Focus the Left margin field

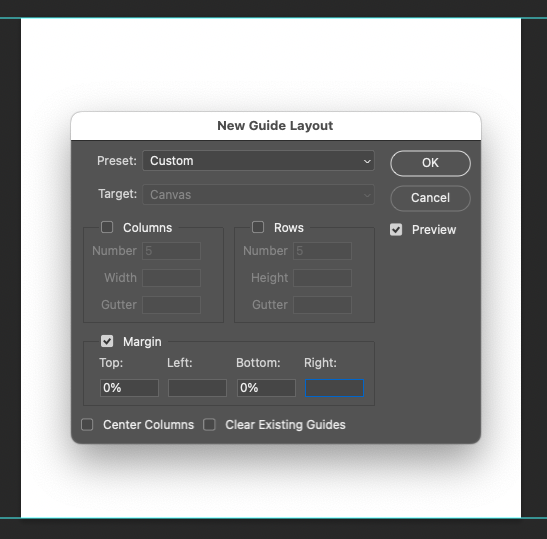coord(197,388)
